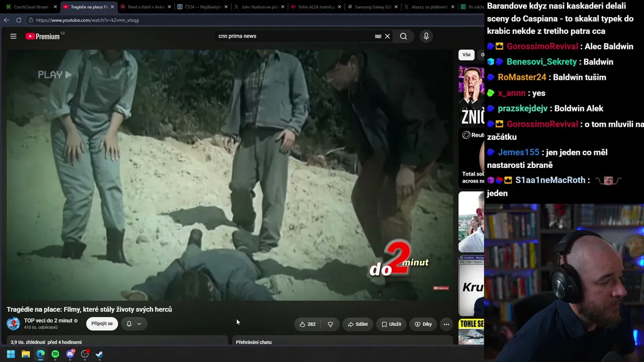
Task: Click the video title Tragédie na place
Action: point(90,309)
